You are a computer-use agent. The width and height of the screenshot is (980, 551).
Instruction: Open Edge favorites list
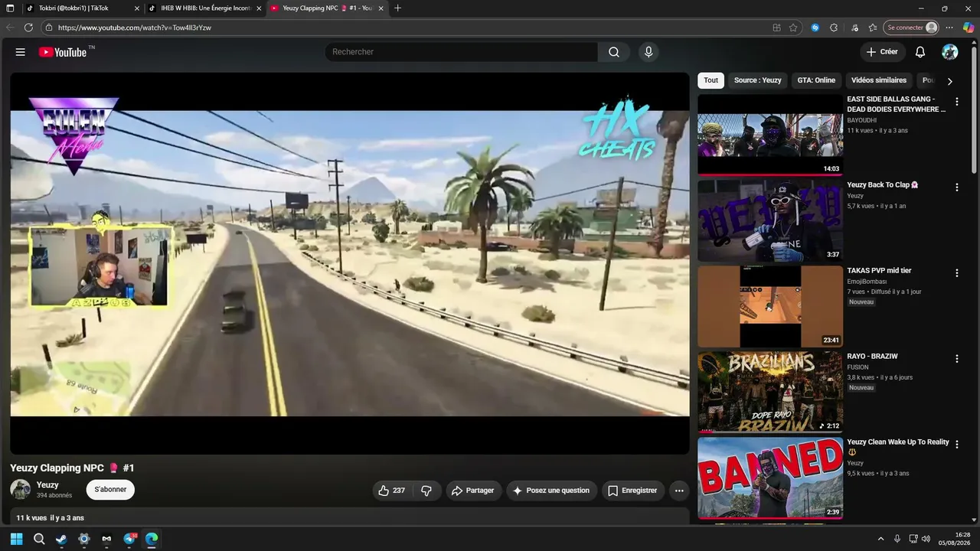(x=873, y=28)
